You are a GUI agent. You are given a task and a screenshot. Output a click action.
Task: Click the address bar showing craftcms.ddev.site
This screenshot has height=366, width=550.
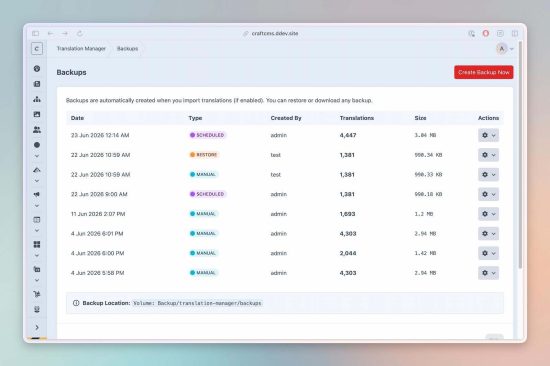275,33
